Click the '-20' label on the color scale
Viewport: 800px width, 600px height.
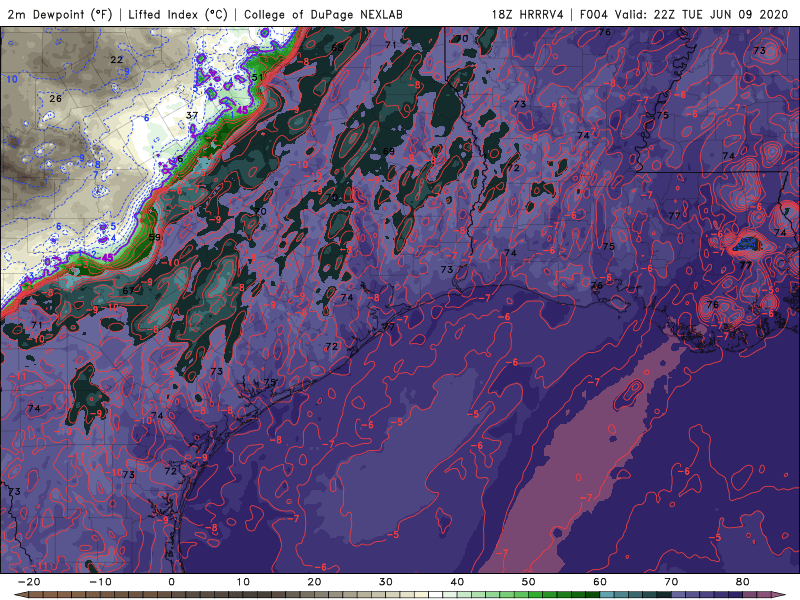pos(29,582)
